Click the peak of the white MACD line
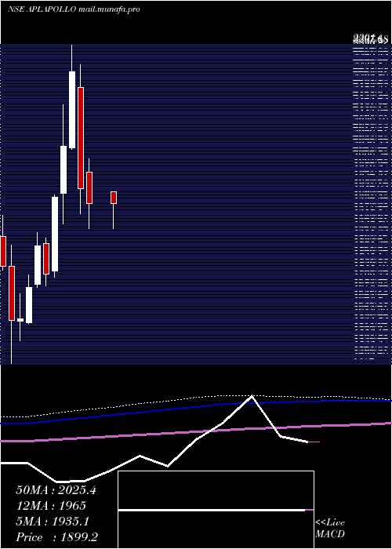Image resolution: width=392 pixels, height=549 pixels. pos(252,396)
